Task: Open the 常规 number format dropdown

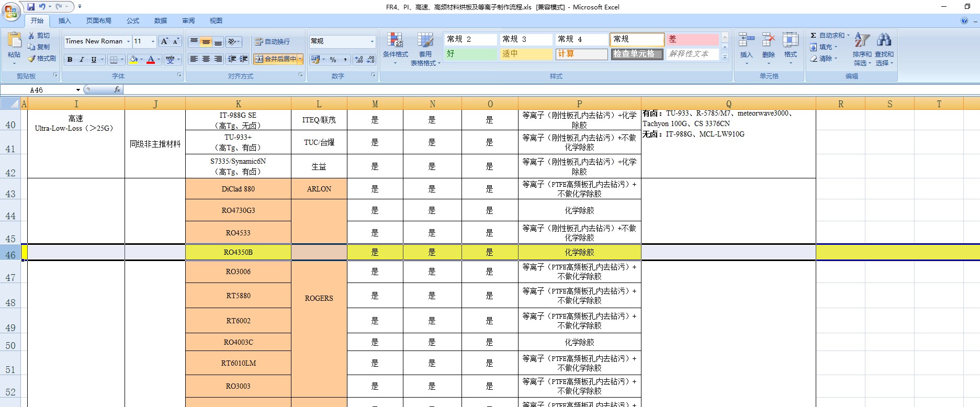Action: click(372, 41)
